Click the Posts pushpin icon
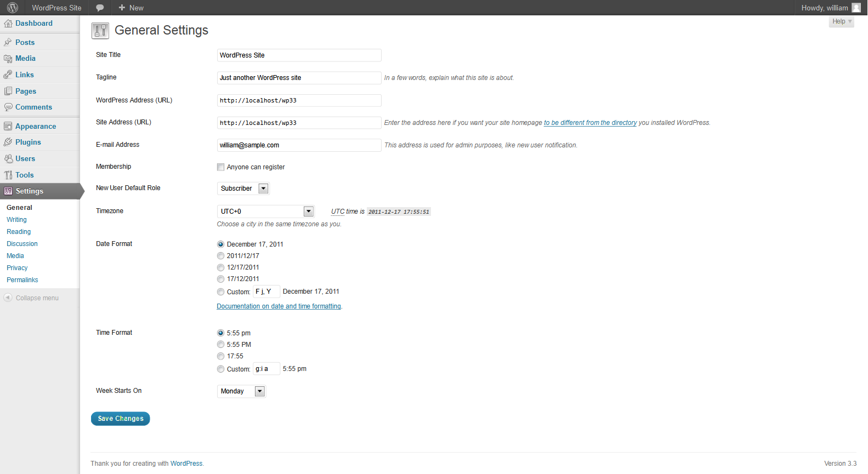The width and height of the screenshot is (868, 474). [x=8, y=42]
